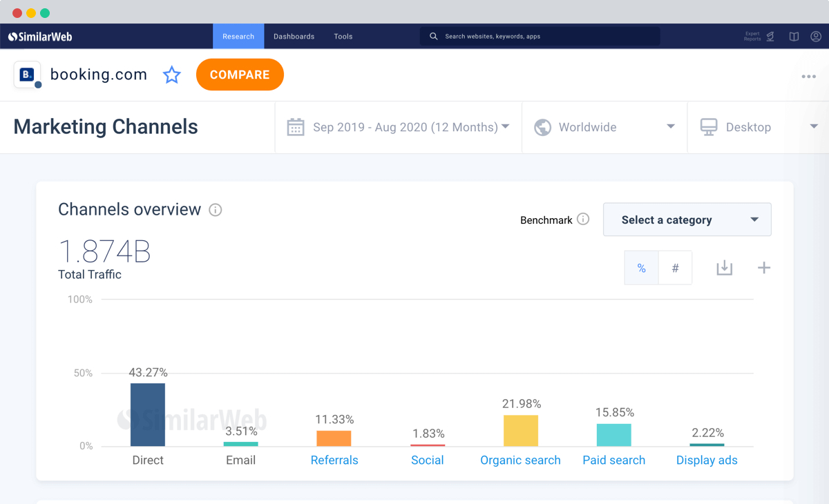Click the Referrals channel link
This screenshot has height=504, width=829.
tap(334, 460)
